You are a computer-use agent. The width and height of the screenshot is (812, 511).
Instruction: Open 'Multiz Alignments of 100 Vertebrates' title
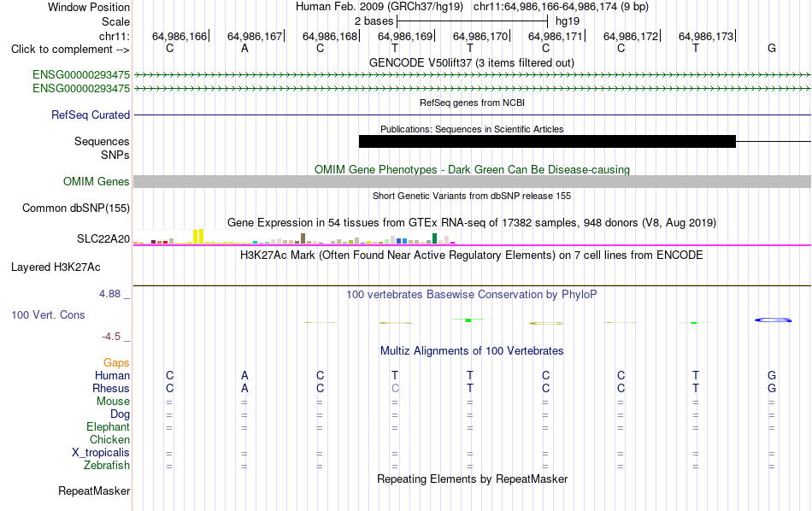click(472, 351)
